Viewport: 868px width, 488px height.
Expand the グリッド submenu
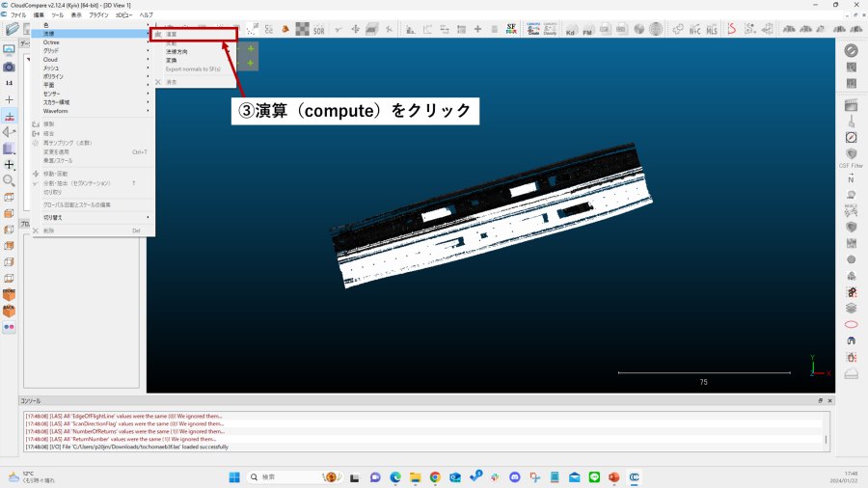point(92,50)
